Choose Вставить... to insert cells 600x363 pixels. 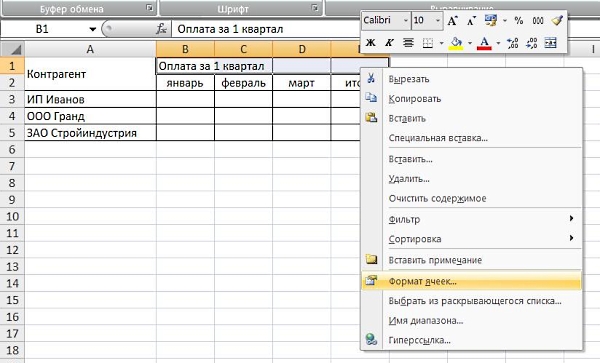471,159
